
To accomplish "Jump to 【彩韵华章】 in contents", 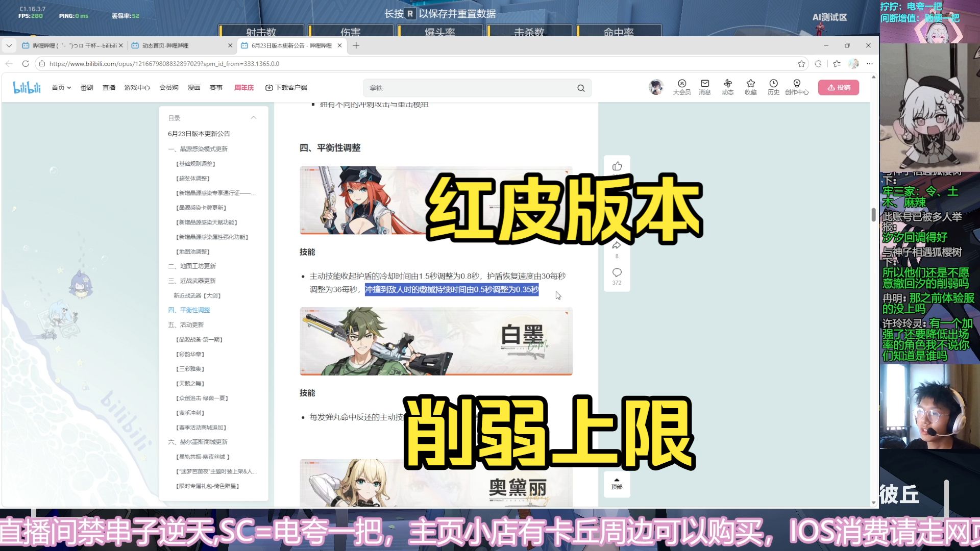I will point(190,354).
